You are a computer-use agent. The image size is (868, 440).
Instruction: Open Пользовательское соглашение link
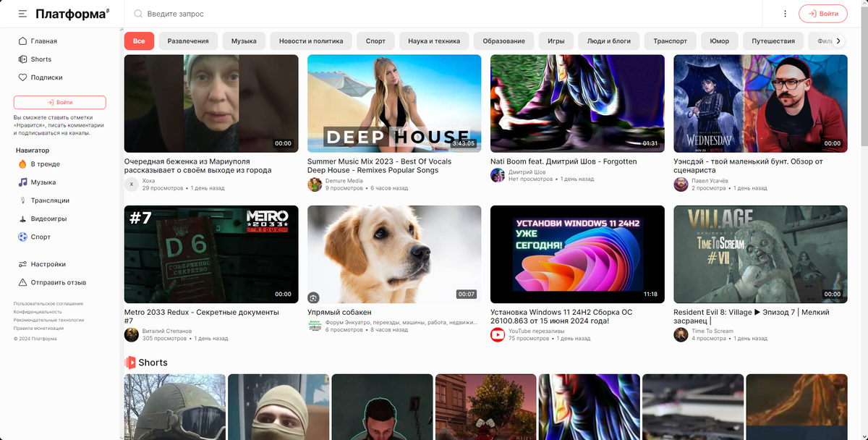point(48,303)
